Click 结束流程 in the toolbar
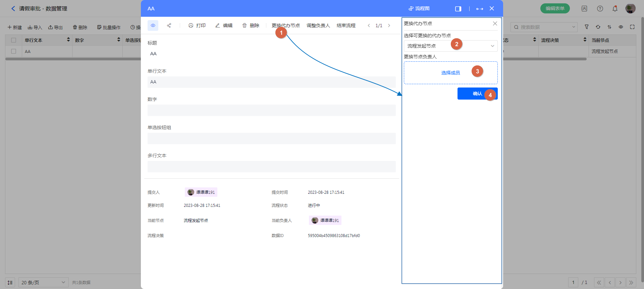Viewport: 644px width, 289px height. click(346, 25)
